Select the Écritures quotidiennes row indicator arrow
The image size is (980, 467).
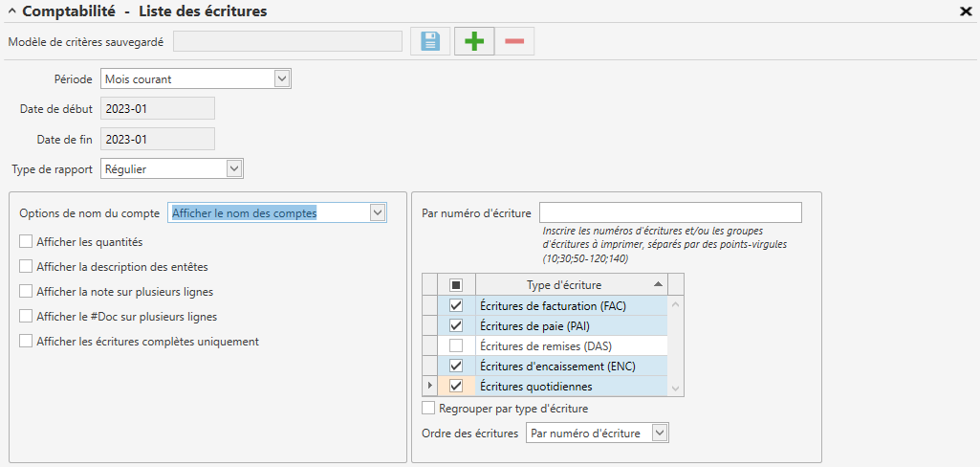coord(429,387)
